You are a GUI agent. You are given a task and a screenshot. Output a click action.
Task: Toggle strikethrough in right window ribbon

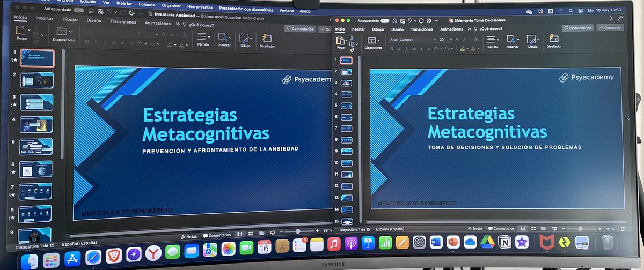[414, 49]
